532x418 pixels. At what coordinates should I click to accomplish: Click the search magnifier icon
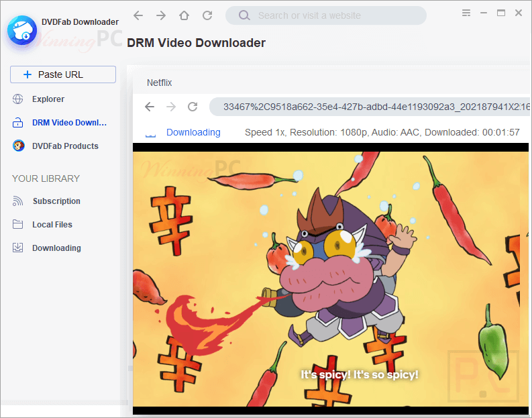[244, 15]
